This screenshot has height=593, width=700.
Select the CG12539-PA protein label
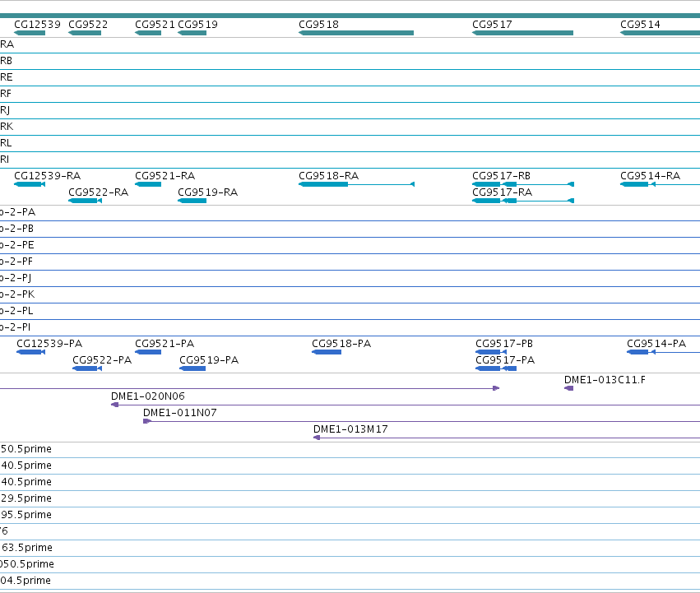49,344
